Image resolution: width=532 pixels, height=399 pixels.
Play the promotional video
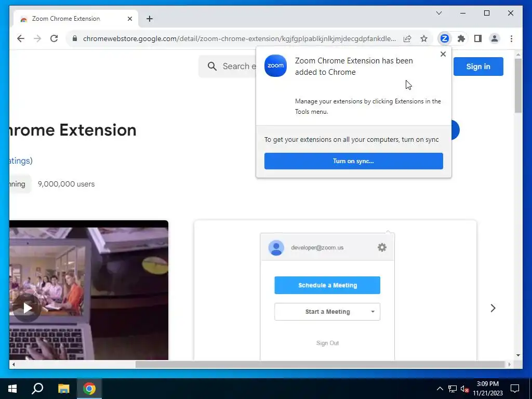pyautogui.click(x=27, y=308)
